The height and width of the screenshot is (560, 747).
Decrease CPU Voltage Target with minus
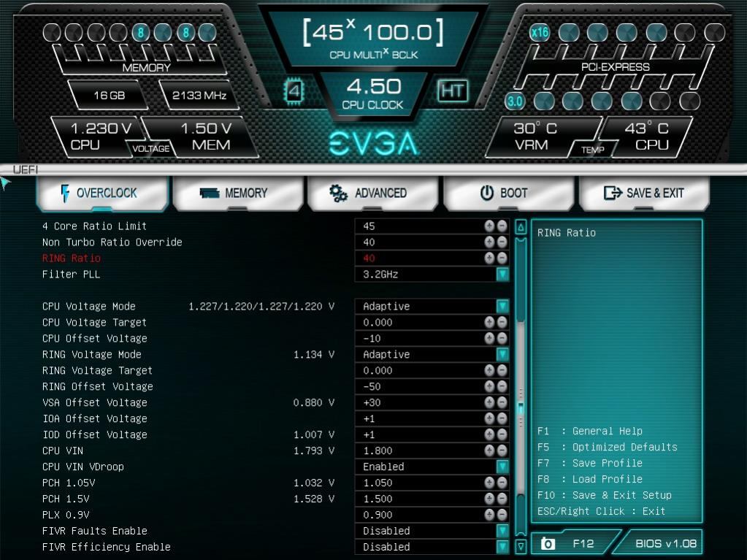(x=502, y=323)
